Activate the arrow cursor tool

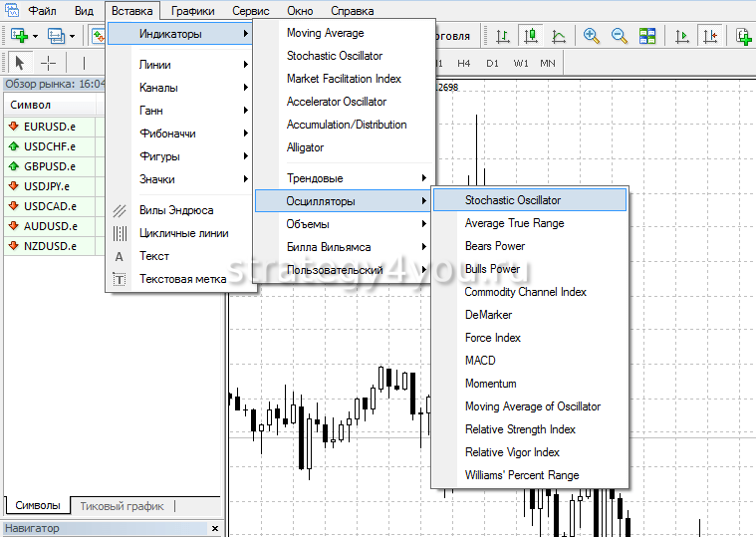click(19, 63)
